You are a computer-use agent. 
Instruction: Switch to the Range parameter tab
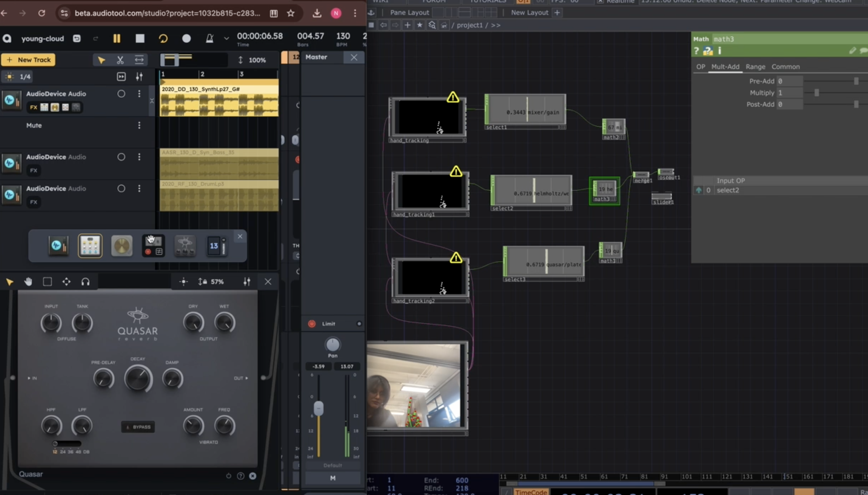[x=755, y=67]
